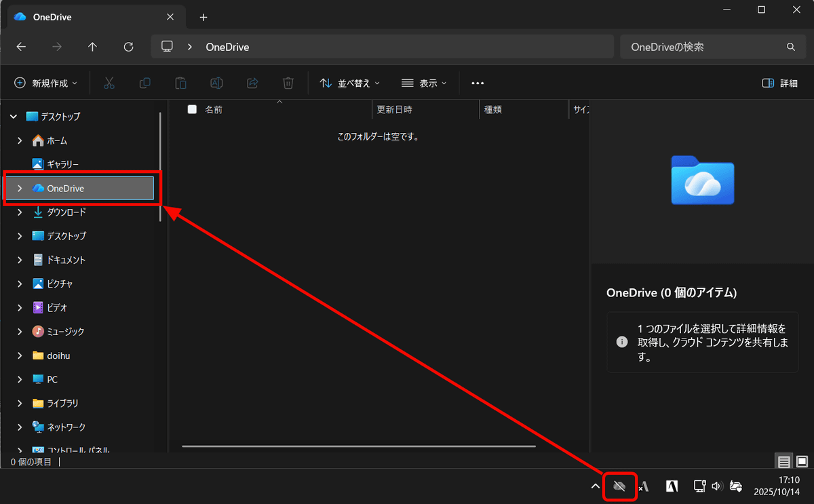This screenshot has height=504, width=814.
Task: Expand the PC tree node
Action: (20, 379)
